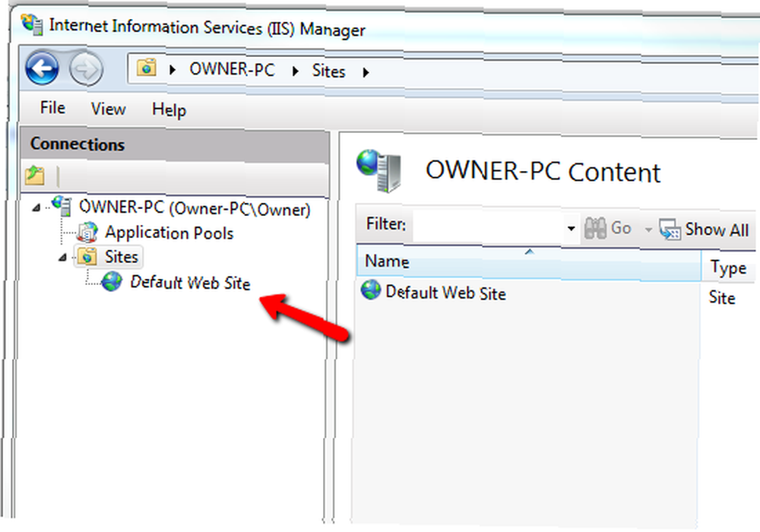Click the OWNER-PC Content header server icon
Image resolution: width=760 pixels, height=532 pixels.
click(x=379, y=170)
